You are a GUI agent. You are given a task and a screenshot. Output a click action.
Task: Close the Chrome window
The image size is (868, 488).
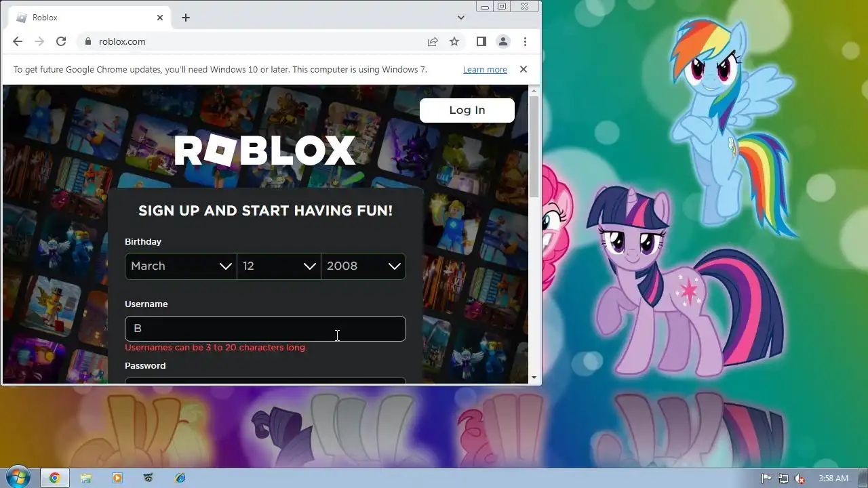point(525,6)
